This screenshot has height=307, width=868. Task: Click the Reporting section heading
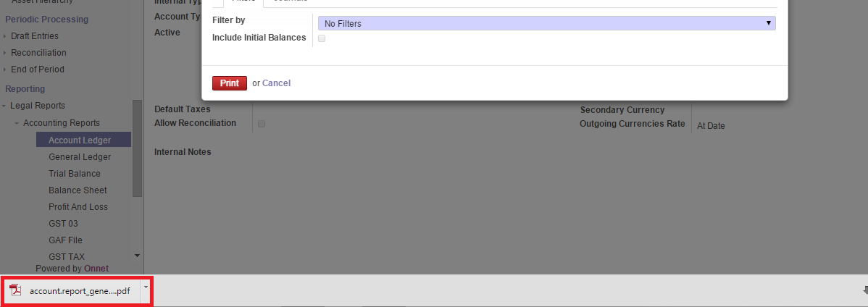tap(25, 88)
